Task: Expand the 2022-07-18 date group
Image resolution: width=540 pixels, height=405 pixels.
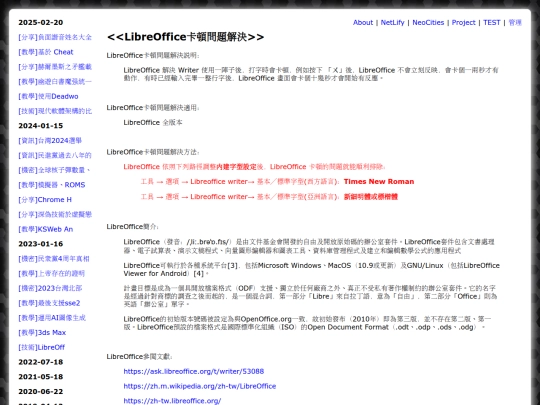Action: tap(41, 362)
